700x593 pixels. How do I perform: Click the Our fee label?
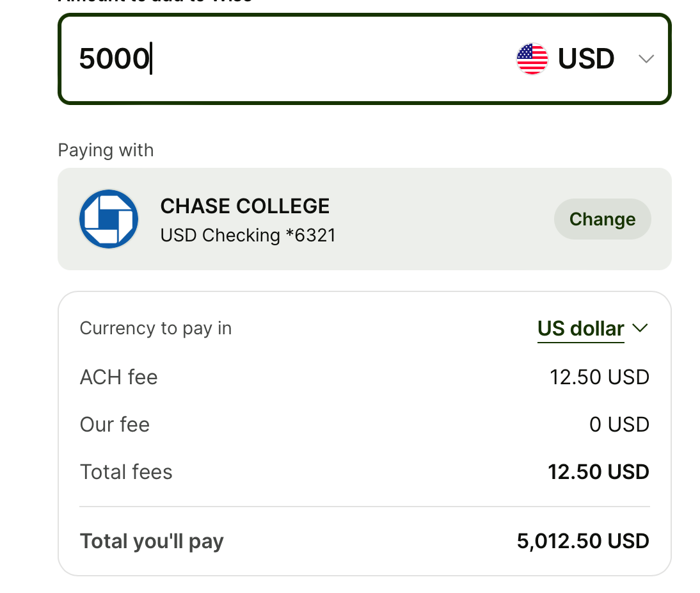[x=115, y=425]
